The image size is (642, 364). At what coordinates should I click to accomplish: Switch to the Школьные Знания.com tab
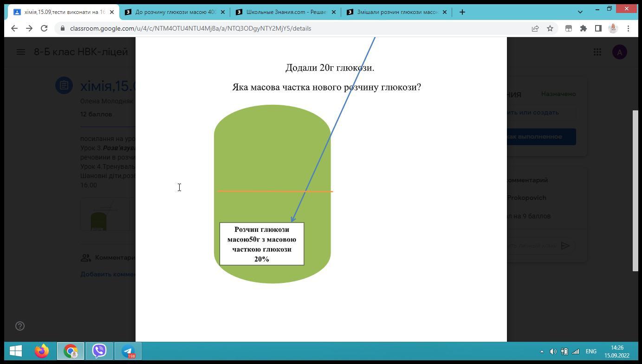[285, 12]
